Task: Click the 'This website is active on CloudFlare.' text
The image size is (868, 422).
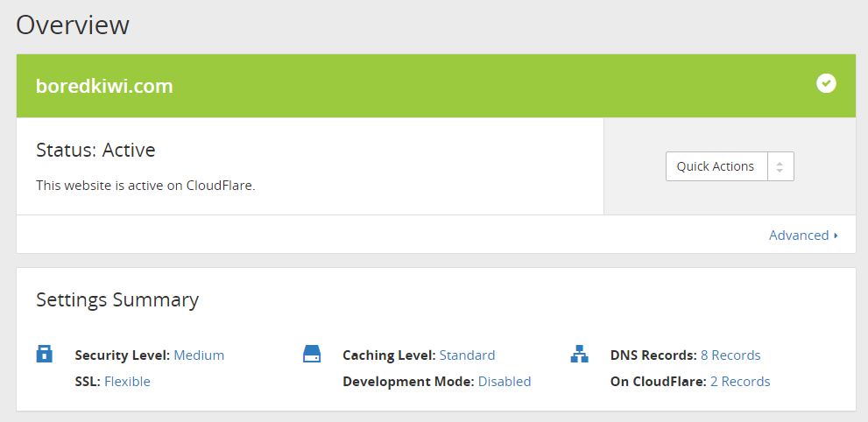Action: pos(145,186)
